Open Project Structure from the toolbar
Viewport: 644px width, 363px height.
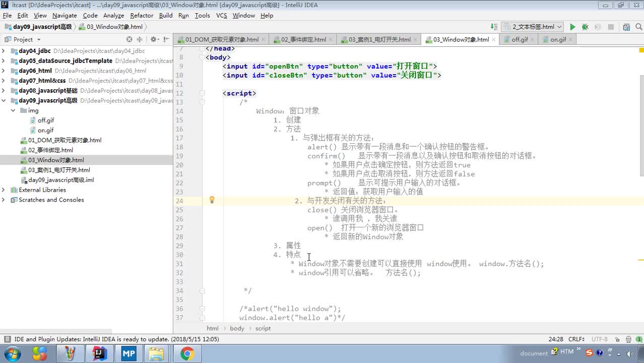point(626,27)
